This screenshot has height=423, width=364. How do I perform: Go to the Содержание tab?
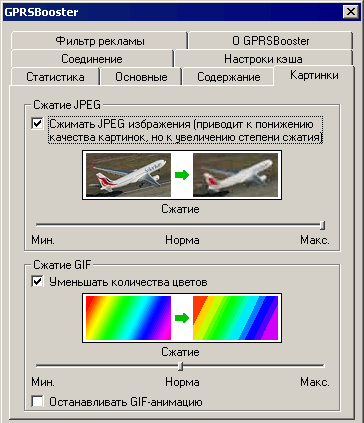228,77
